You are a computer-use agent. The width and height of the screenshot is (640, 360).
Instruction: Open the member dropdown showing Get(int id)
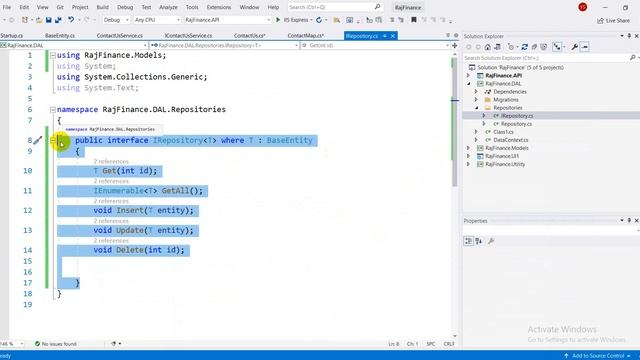375,45
